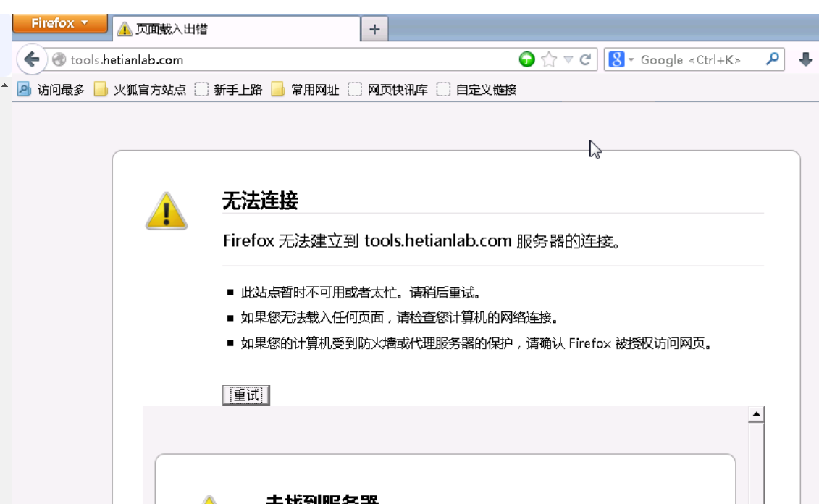Open a new tab with plus button
Viewport: 819px width, 504px height.
tap(374, 29)
